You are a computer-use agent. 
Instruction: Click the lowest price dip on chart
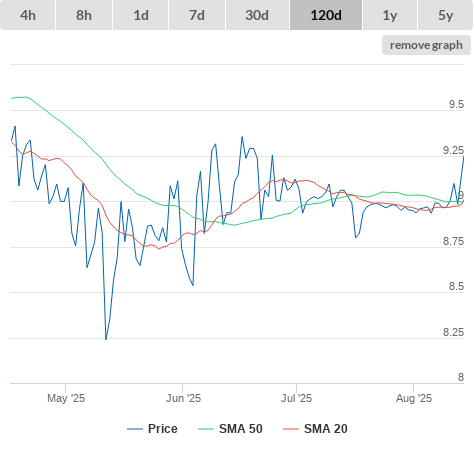[106, 339]
